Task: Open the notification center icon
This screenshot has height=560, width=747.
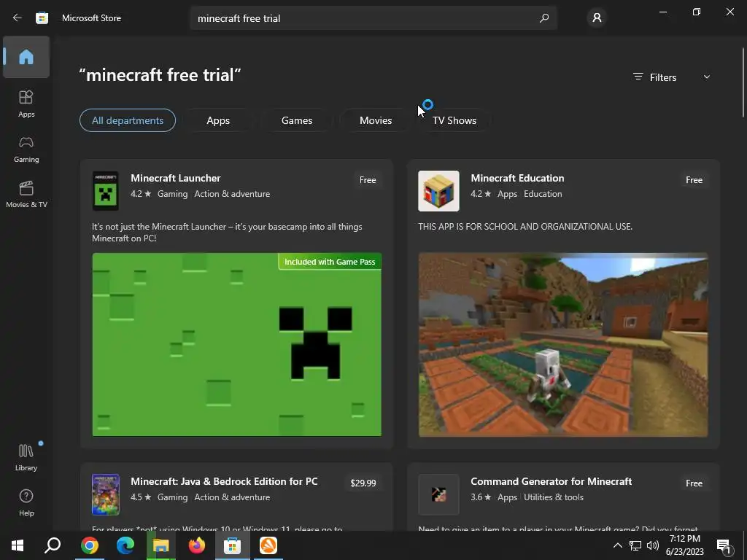Action: coord(724,546)
